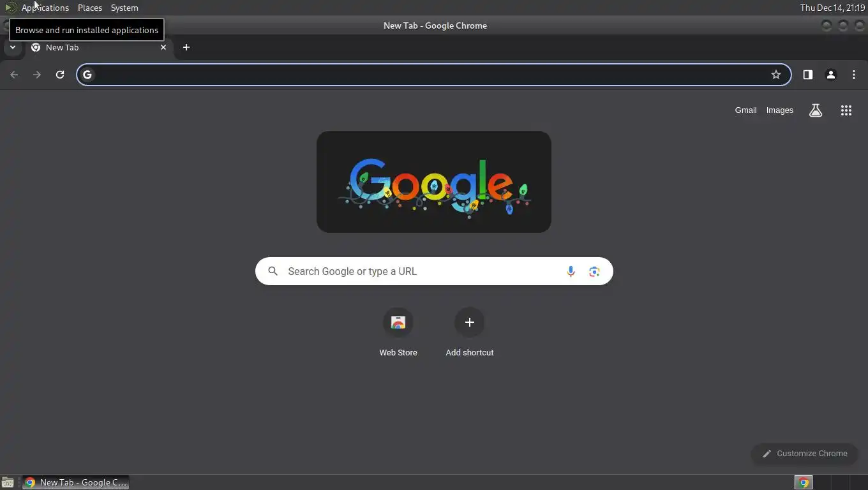This screenshot has width=868, height=490.
Task: Close the New Tab tab
Action: pos(163,47)
